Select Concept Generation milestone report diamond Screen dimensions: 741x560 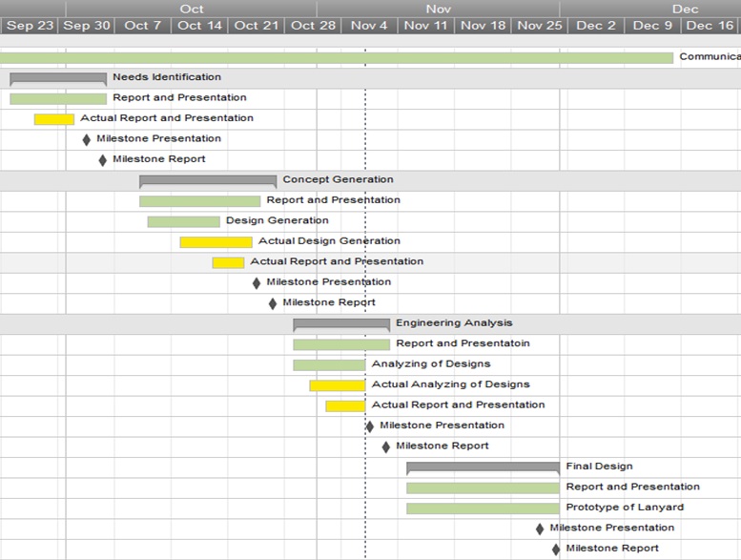(273, 303)
